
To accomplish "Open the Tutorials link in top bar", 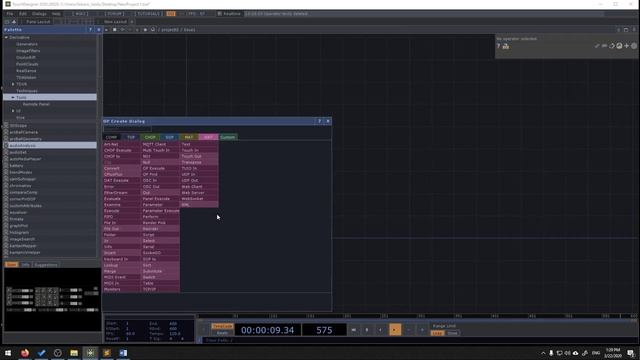I will pyautogui.click(x=148, y=14).
